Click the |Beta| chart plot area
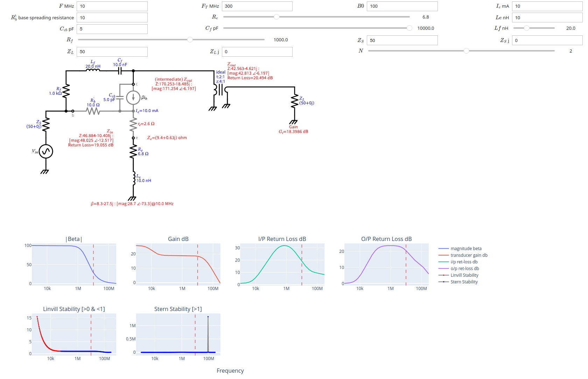Image resolution: width=588 pixels, height=379 pixels. tap(74, 265)
